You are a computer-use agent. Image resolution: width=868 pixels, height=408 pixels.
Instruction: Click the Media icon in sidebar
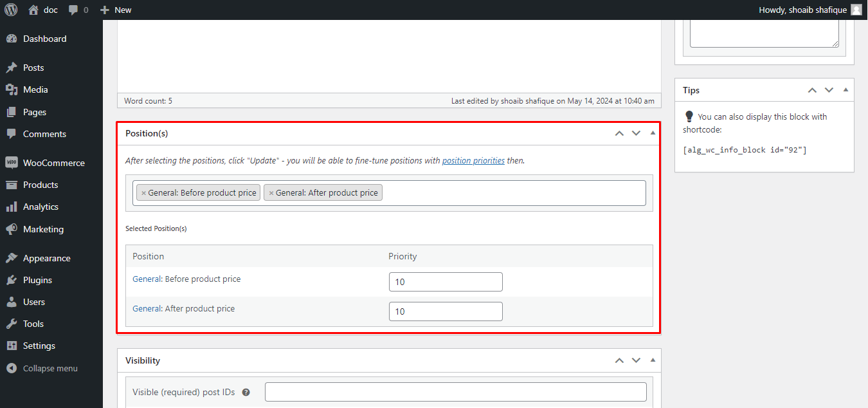(x=11, y=89)
